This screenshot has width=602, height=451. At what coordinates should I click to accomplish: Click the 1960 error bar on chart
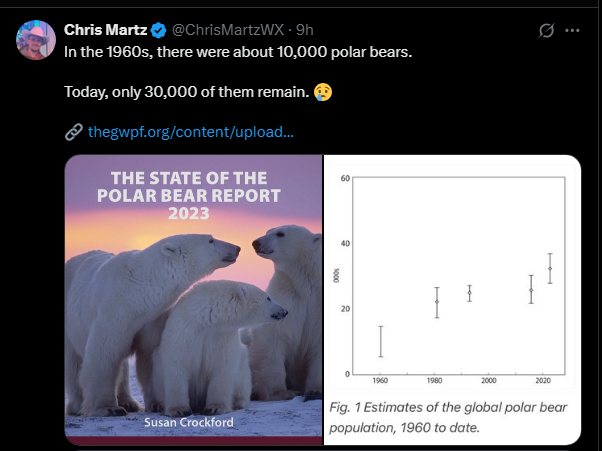pyautogui.click(x=380, y=341)
